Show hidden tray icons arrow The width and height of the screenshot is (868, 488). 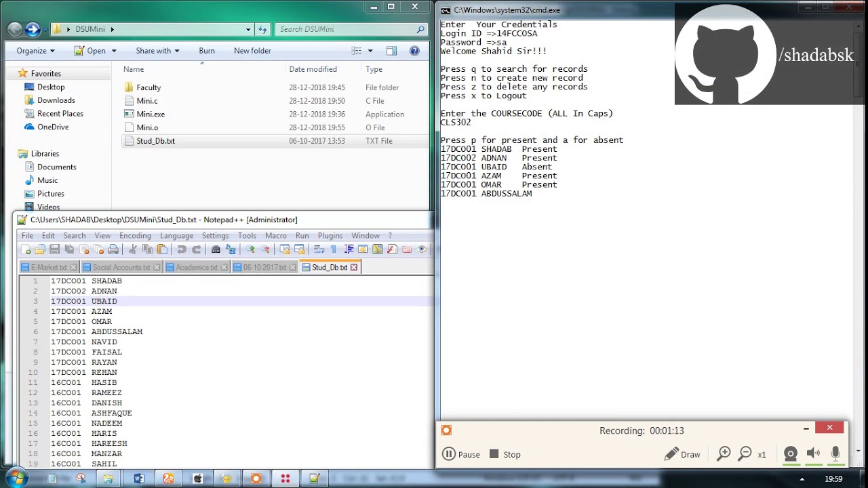coord(802,479)
